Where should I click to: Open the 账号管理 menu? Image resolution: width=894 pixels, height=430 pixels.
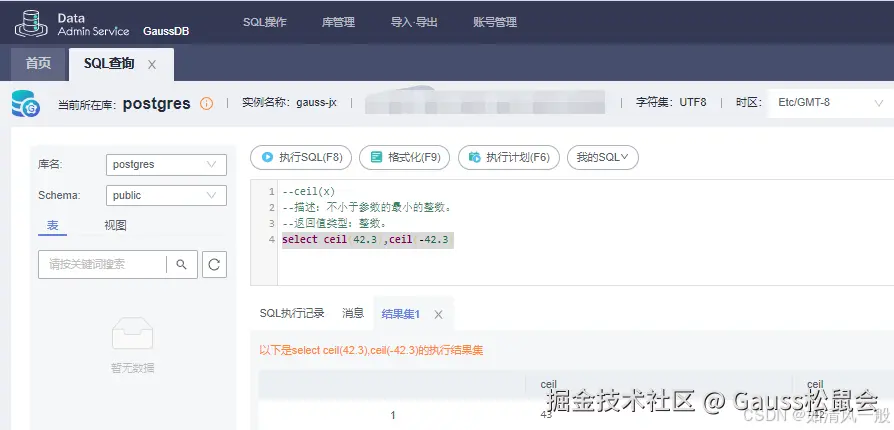[x=495, y=23]
